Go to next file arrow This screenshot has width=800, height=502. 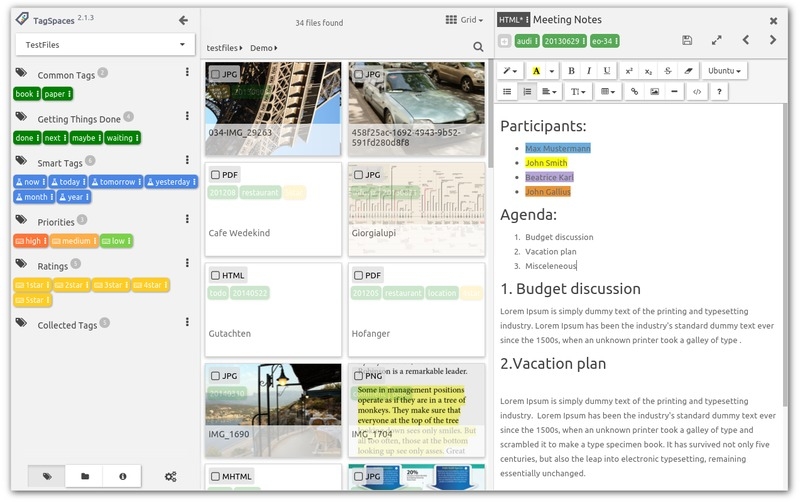pyautogui.click(x=773, y=40)
